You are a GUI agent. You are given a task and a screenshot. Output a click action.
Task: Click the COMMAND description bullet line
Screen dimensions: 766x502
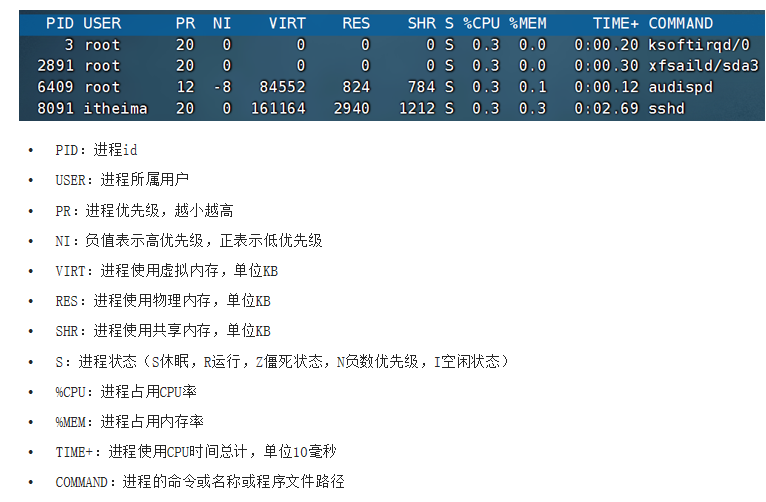[x=199, y=482]
